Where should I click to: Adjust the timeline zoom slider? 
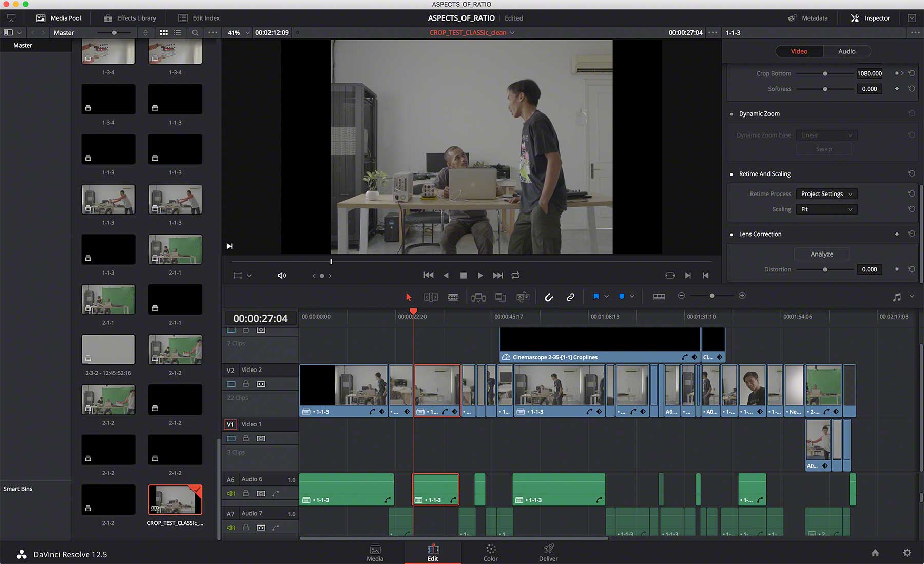click(711, 296)
